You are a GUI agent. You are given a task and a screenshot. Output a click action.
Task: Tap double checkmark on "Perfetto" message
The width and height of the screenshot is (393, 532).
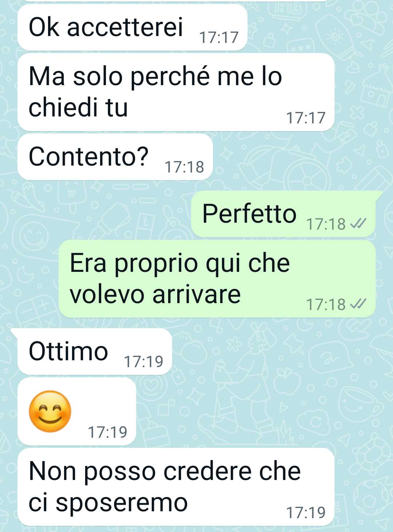[358, 224]
